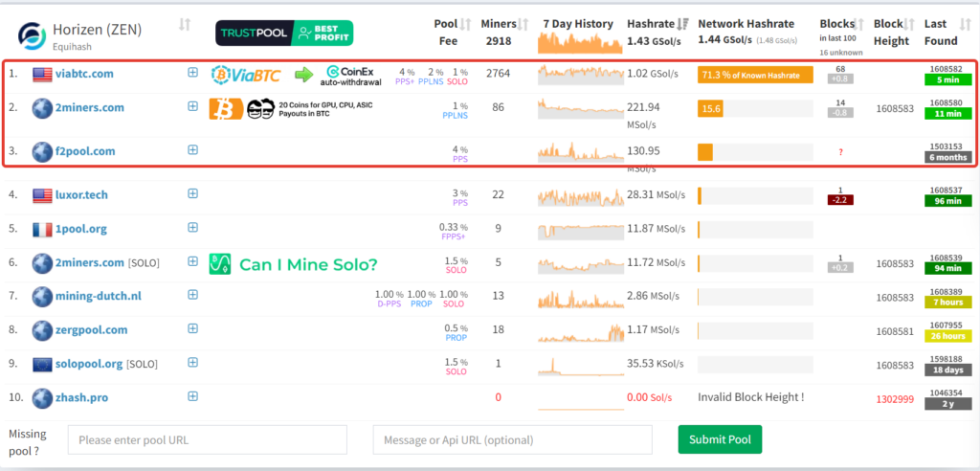Screen dimensions: 980x471
Task: Expand details for 1pool.org
Action: pyautogui.click(x=192, y=227)
